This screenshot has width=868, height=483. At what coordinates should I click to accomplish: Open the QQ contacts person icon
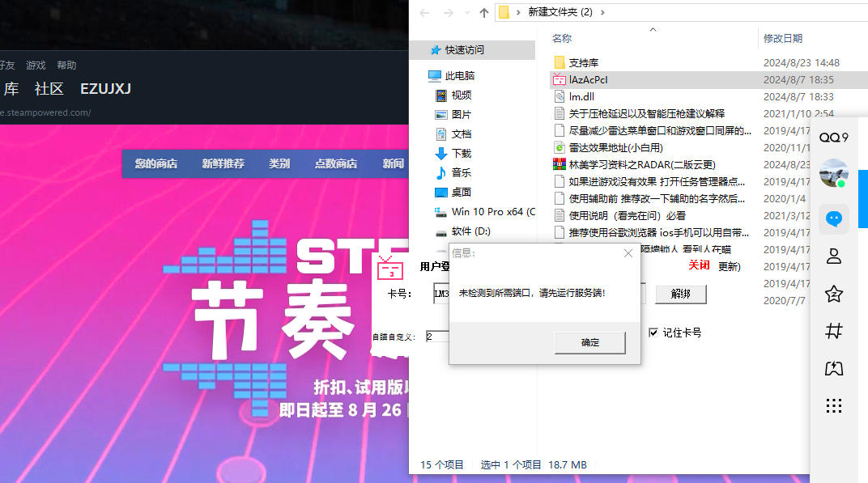(834, 256)
